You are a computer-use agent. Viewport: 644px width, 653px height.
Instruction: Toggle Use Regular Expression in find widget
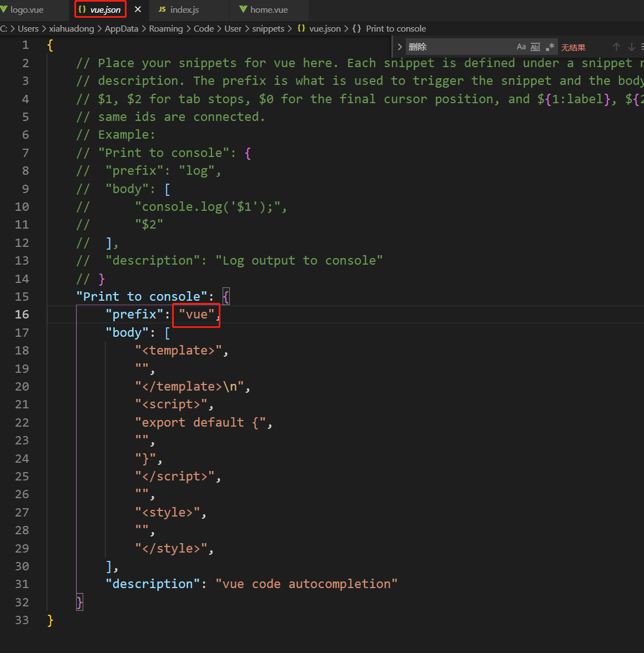click(550, 47)
